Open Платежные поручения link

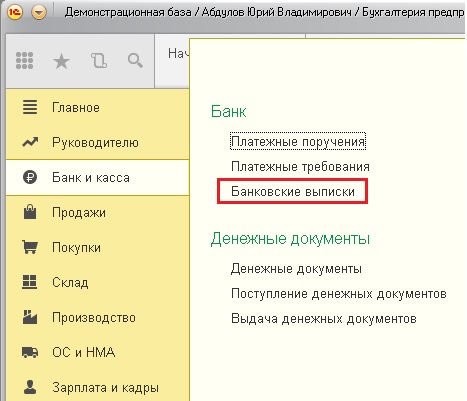(x=298, y=142)
